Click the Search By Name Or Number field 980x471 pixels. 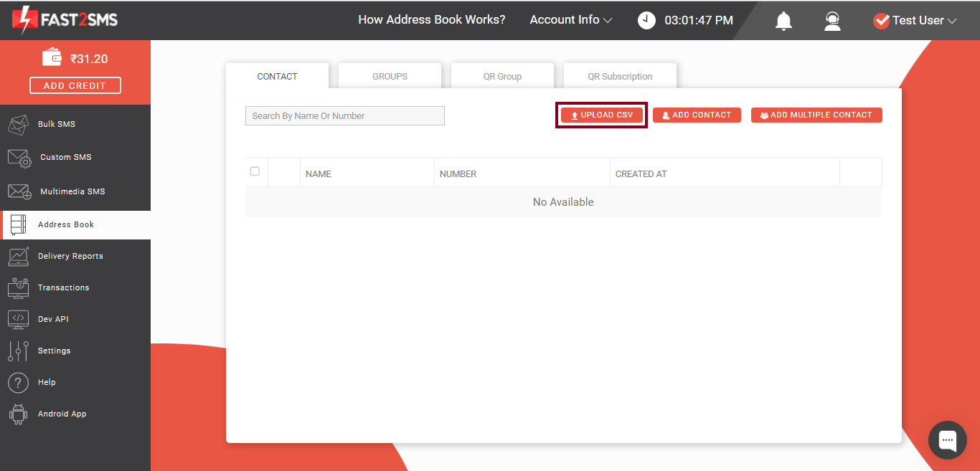click(x=344, y=115)
